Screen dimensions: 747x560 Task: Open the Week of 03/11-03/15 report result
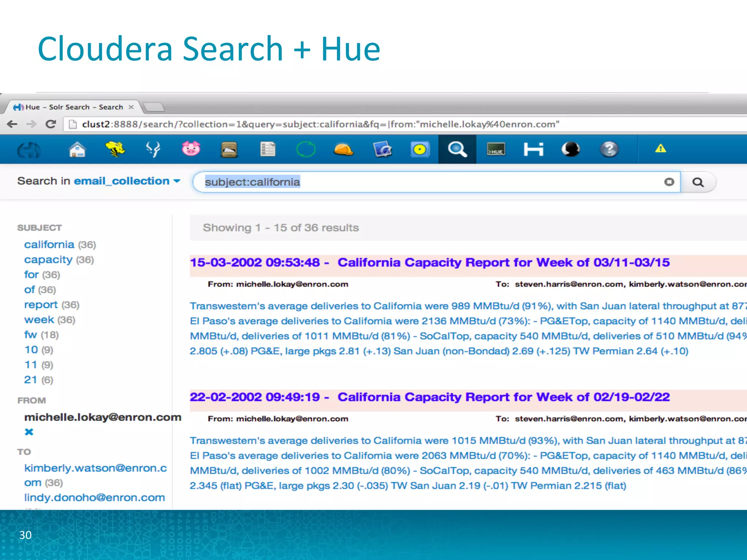click(430, 262)
